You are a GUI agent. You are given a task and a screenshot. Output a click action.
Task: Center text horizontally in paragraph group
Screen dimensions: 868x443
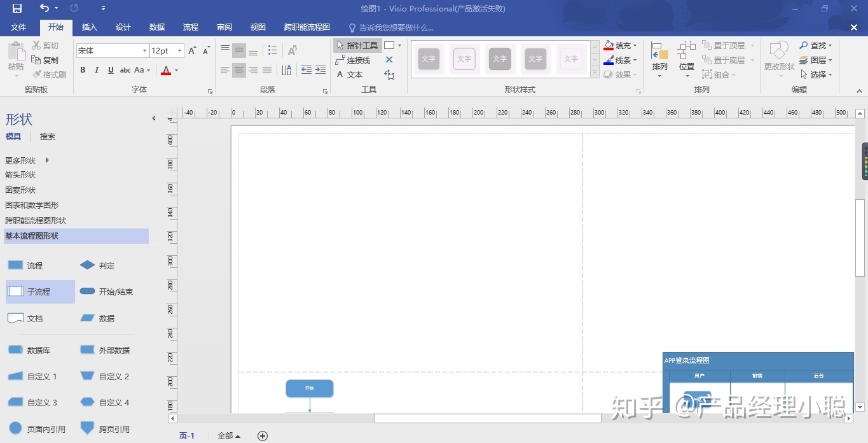click(x=239, y=70)
